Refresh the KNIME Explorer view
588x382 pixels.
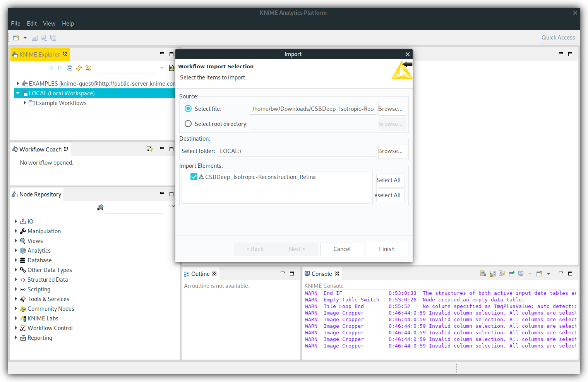click(x=79, y=68)
